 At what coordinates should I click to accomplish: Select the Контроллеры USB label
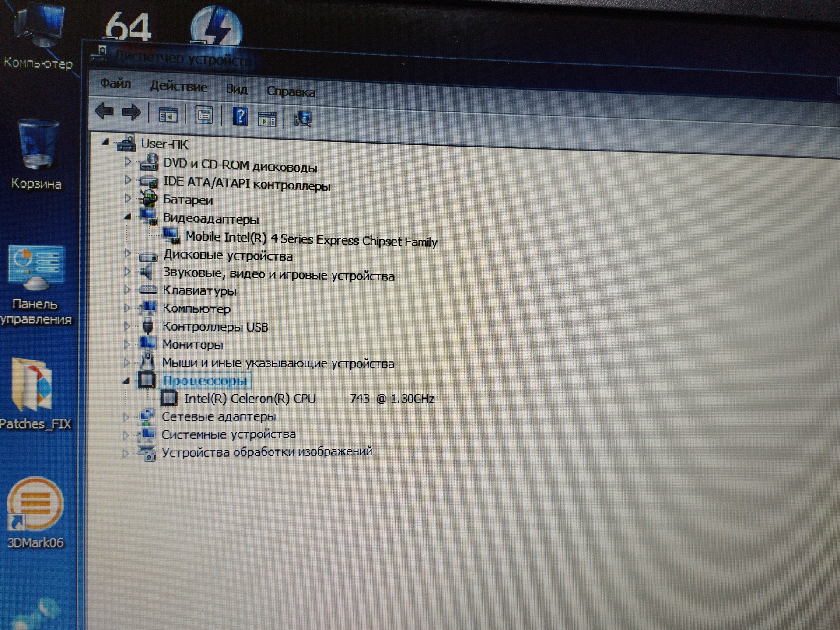(215, 327)
